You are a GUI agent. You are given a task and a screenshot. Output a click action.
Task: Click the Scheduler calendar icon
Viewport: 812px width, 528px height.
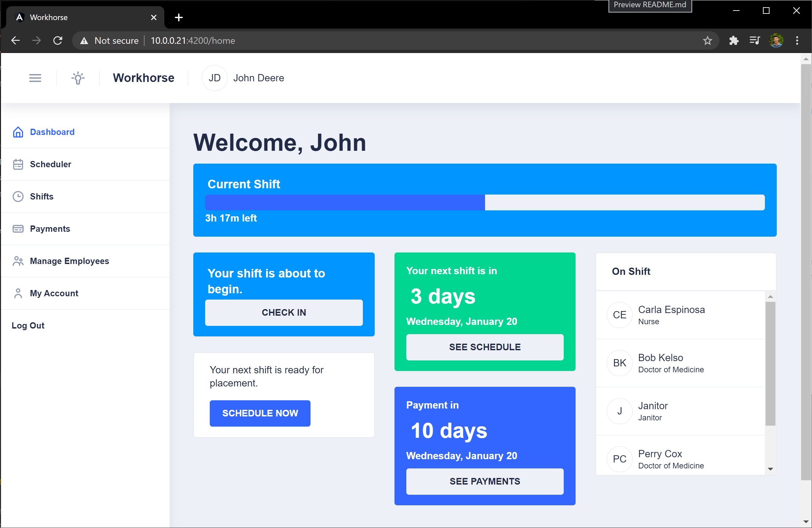18,164
